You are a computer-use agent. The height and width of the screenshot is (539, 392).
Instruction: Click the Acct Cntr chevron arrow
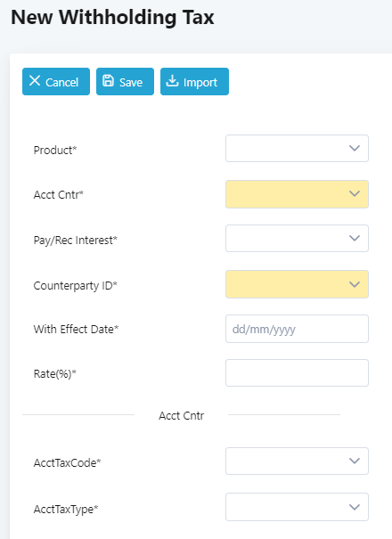pos(355,194)
